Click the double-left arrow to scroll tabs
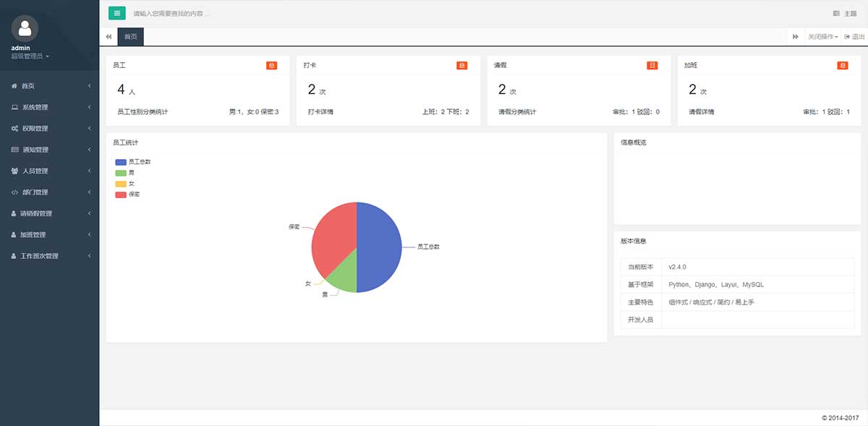868x426 pixels. [x=109, y=36]
